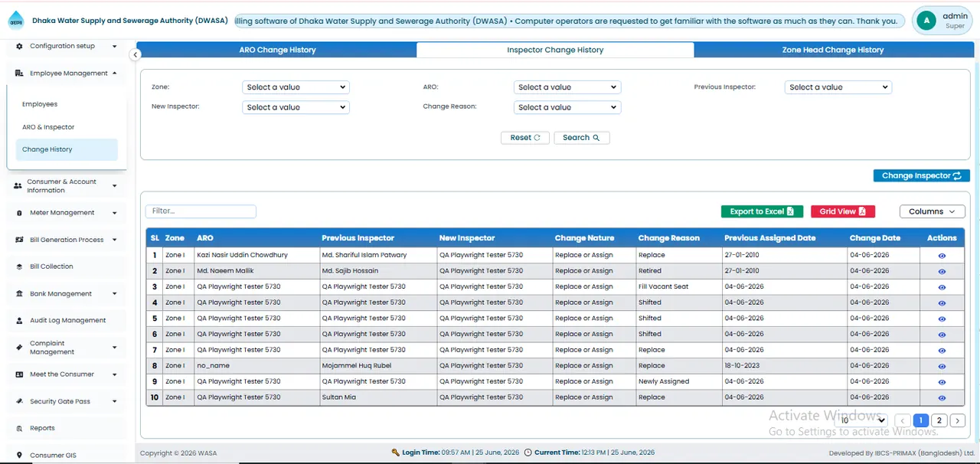Click the Bill Collection sidebar icon
The image size is (980, 464).
pos(19,266)
